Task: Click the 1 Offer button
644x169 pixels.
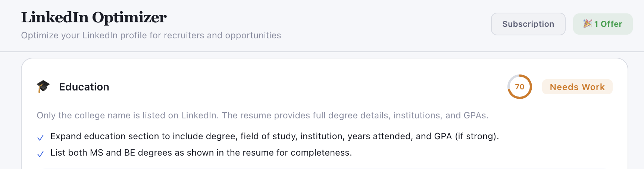Action: tap(603, 24)
